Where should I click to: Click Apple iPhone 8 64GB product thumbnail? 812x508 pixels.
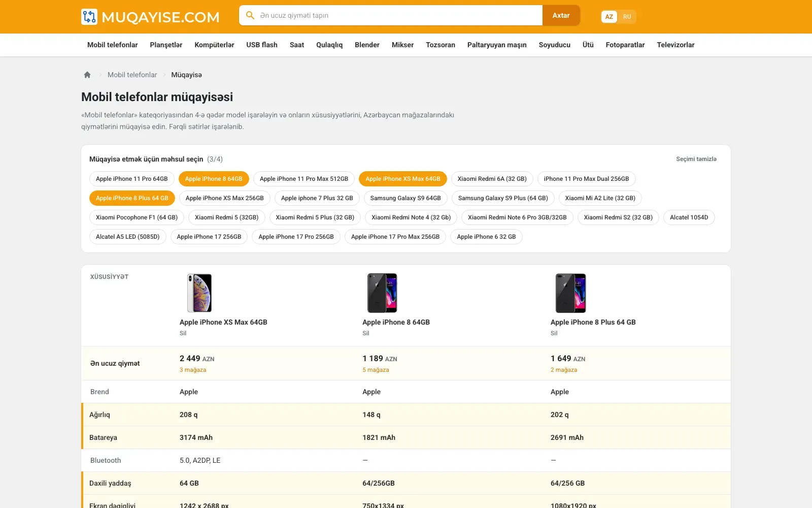tap(382, 293)
